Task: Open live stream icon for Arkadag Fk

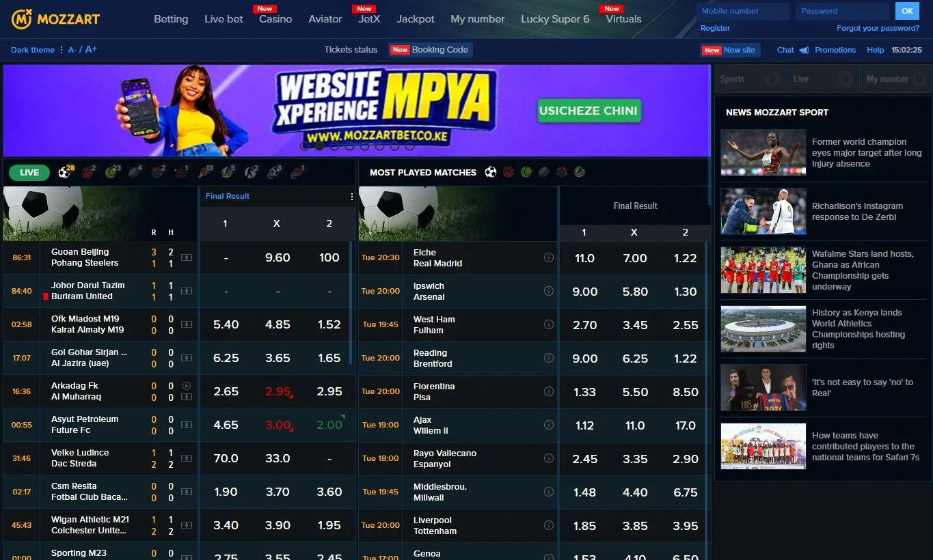Action: click(187, 386)
